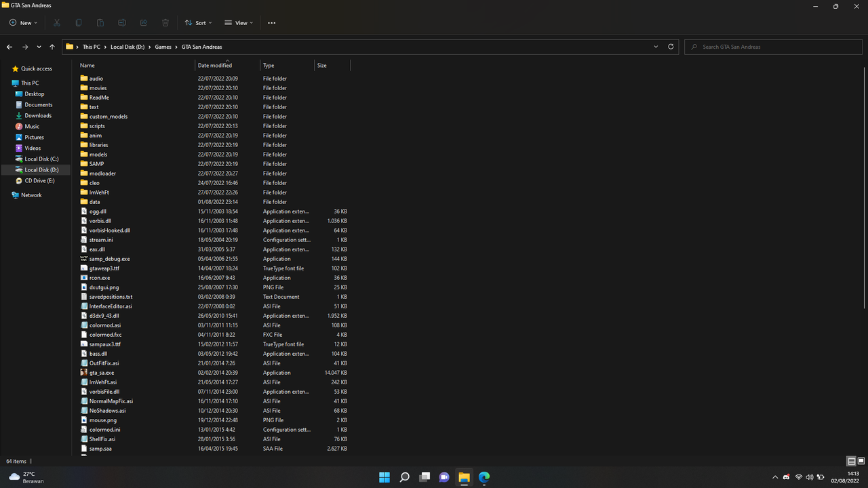This screenshot has height=488, width=868.
Task: Click the Cut toolbar icon
Action: point(57,23)
